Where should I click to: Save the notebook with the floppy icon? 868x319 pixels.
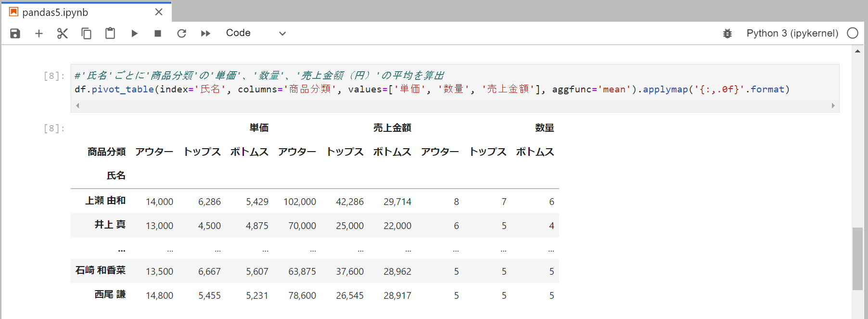pos(15,33)
